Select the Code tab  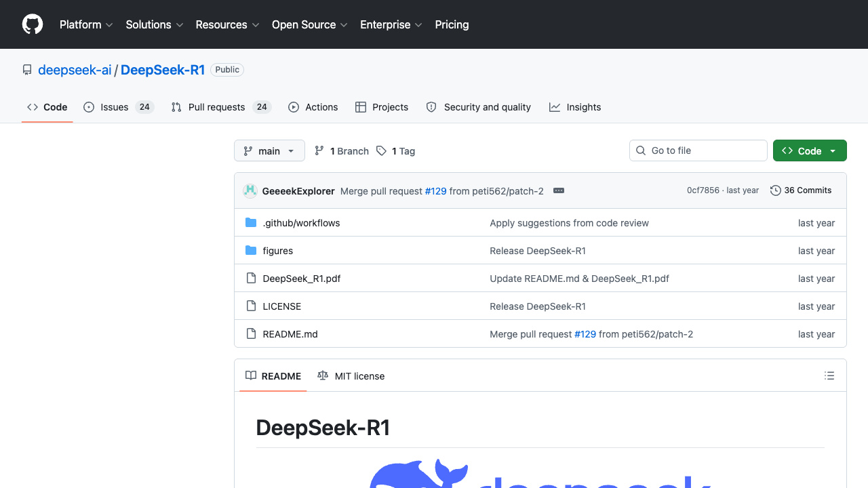pyautogui.click(x=47, y=107)
